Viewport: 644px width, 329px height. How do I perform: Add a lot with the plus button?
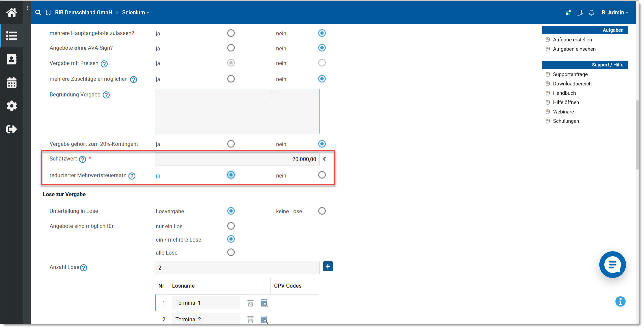click(x=328, y=266)
